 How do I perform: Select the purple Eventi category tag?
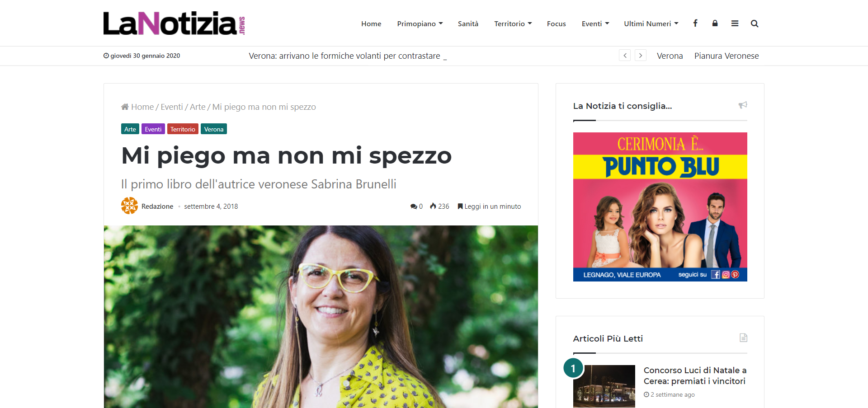click(153, 129)
